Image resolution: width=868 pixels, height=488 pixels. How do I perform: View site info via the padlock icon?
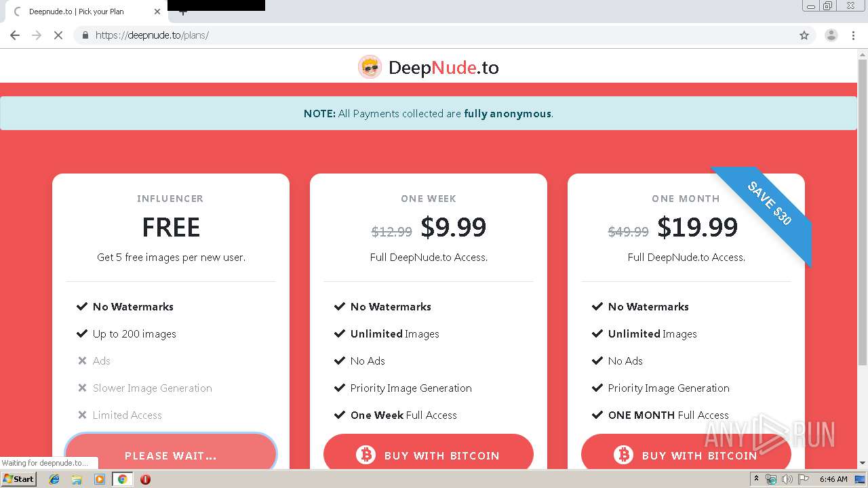[85, 35]
